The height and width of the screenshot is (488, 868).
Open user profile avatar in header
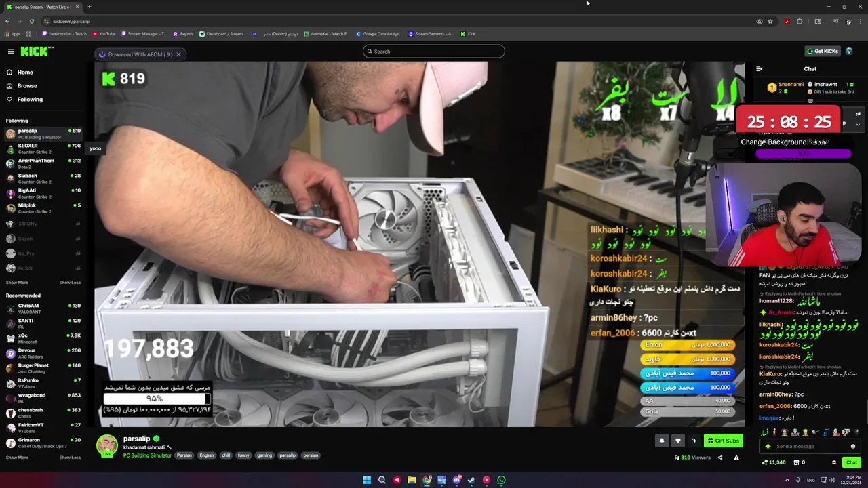tap(849, 52)
